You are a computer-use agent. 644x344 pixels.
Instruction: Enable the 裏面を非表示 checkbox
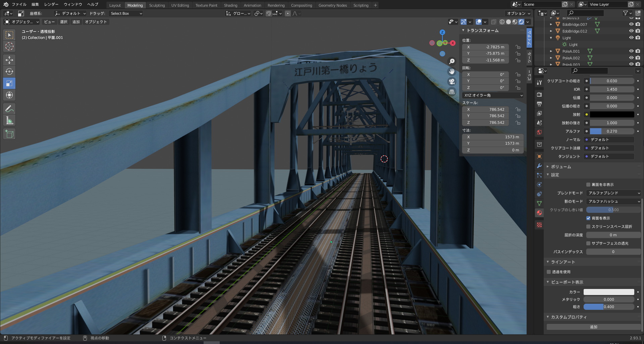pos(588,185)
